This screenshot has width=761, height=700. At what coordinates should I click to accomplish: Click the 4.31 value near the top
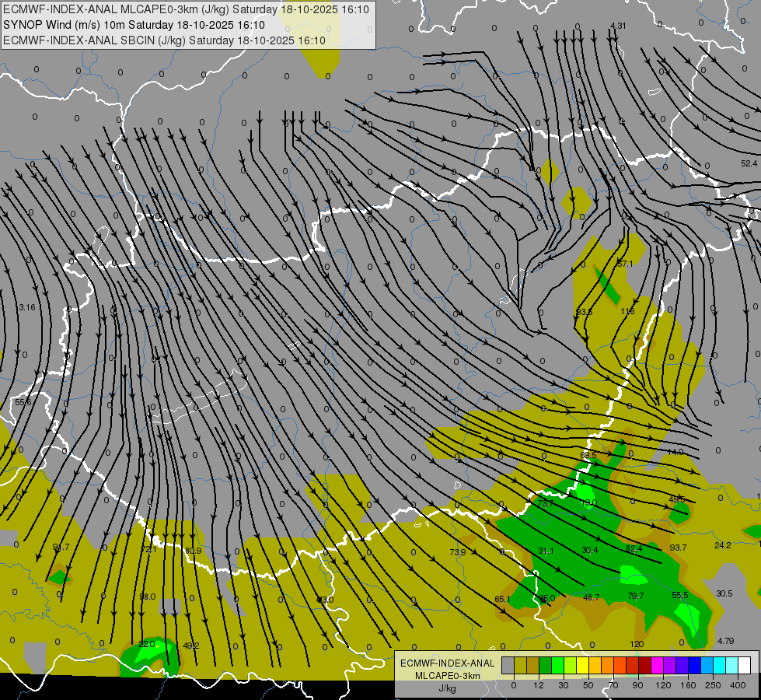[x=618, y=26]
